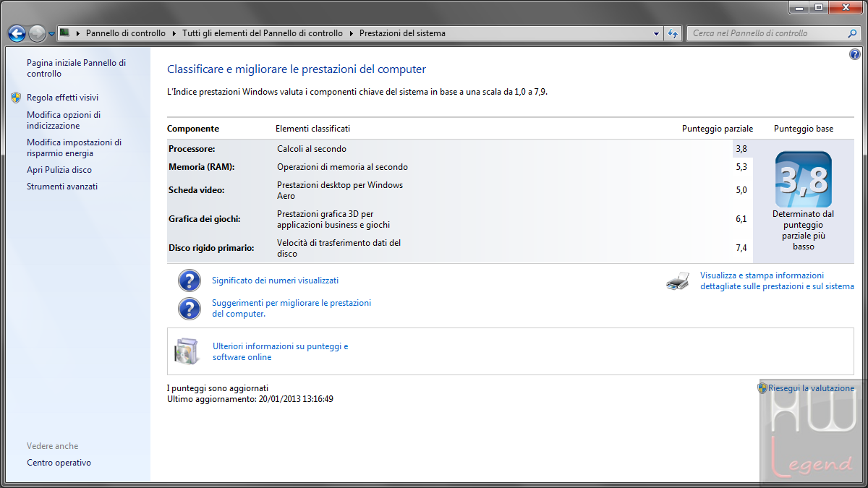868x488 pixels.
Task: Click 'Operazioni di memoria al secondo' description
Action: pyautogui.click(x=342, y=167)
